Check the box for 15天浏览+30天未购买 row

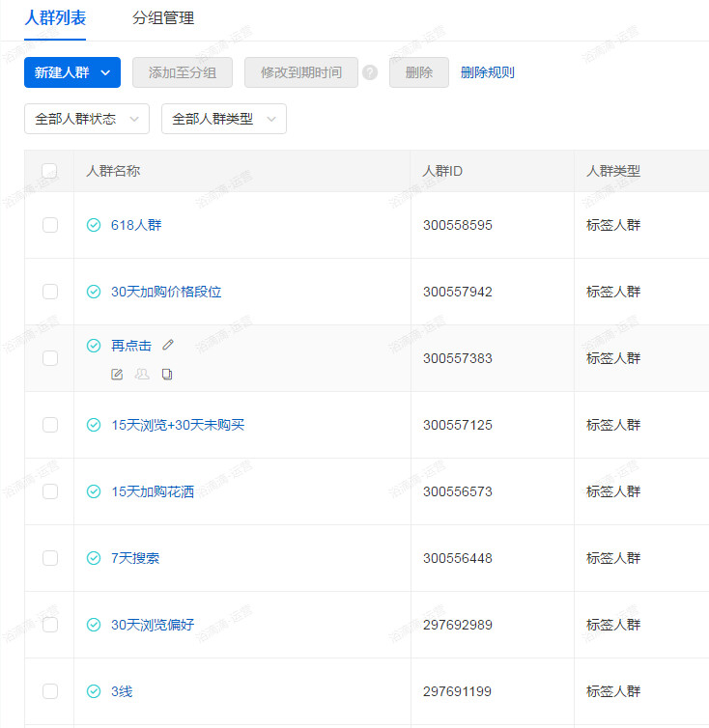pyautogui.click(x=50, y=425)
